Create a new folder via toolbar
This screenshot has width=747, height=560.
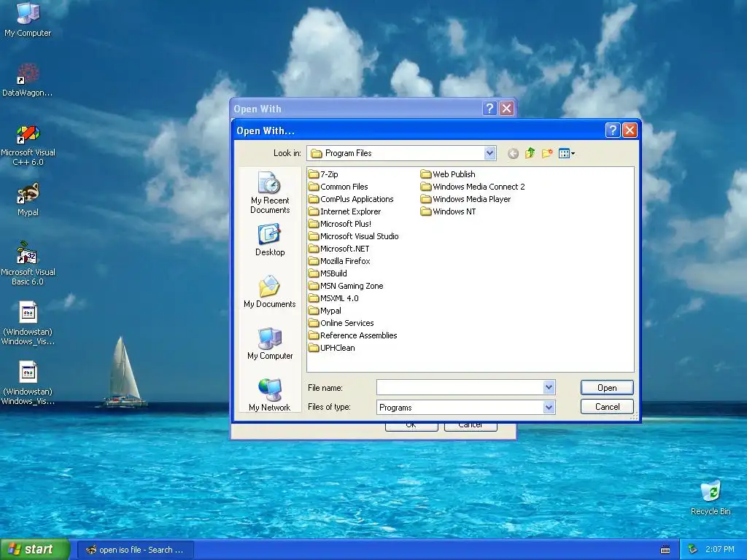coord(547,153)
